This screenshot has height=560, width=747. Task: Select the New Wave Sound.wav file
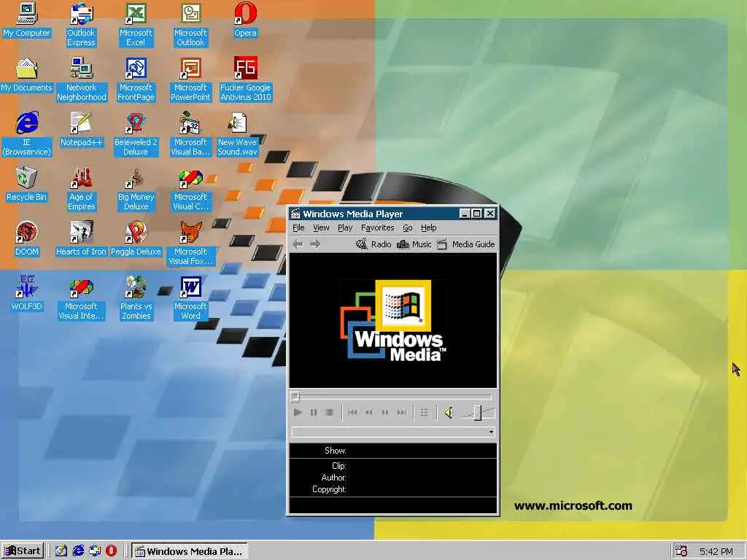click(x=237, y=134)
